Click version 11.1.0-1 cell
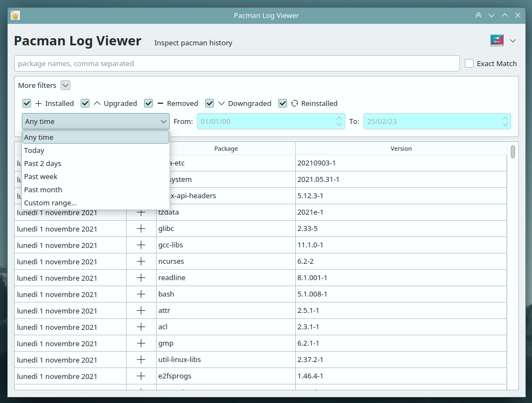532x403 pixels. tap(401, 245)
